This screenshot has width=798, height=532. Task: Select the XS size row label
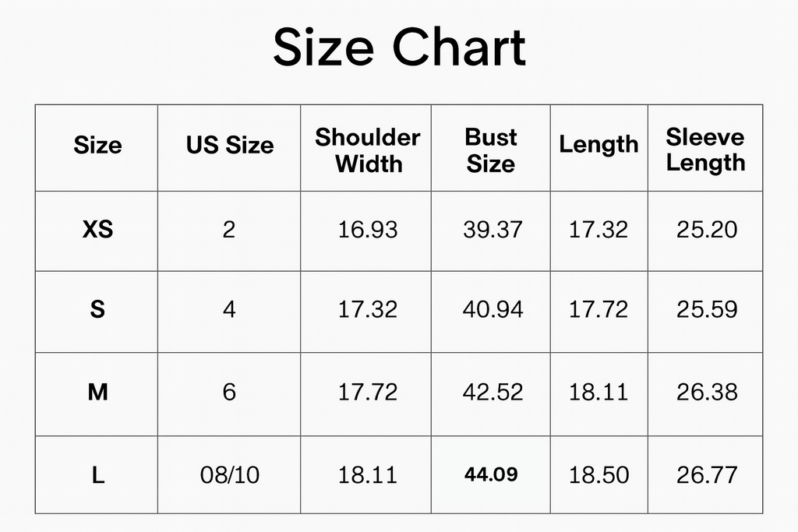[x=97, y=230]
